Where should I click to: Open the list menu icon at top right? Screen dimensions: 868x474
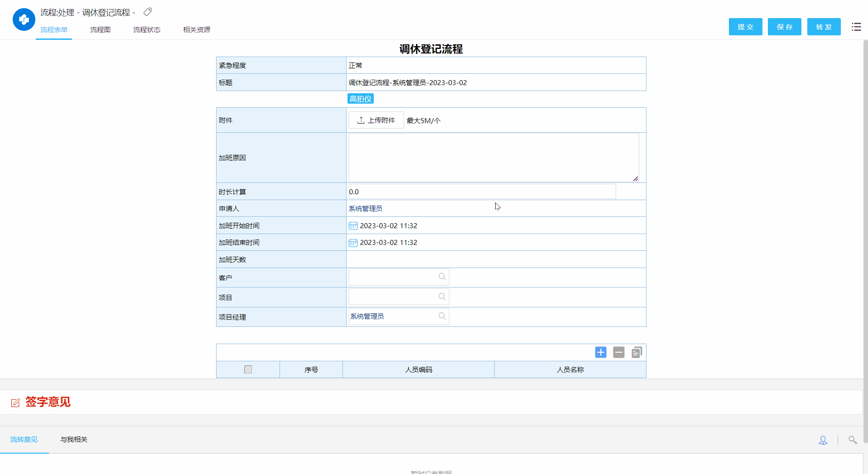coord(856,27)
